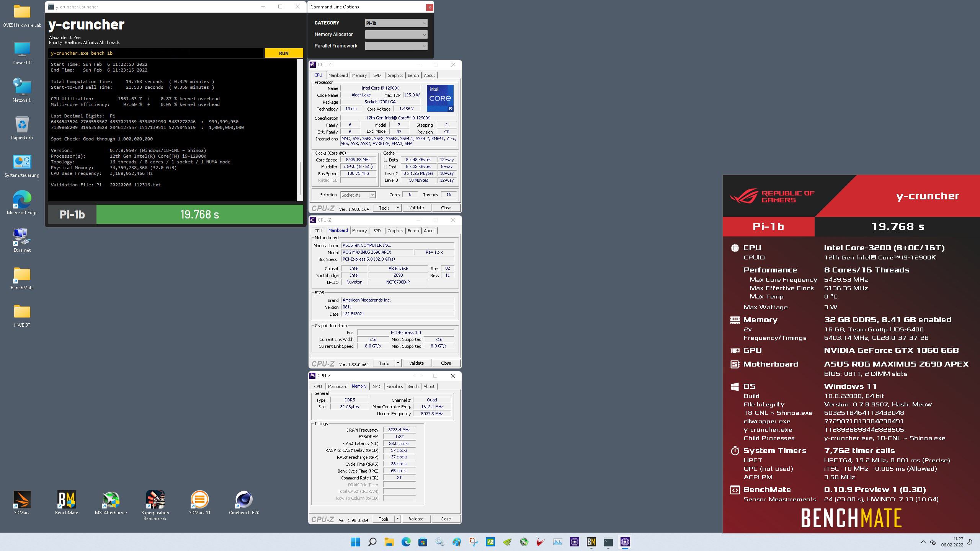Open the 3DMark desktop shortcut
Screen dimensions: 980x551
click(x=22, y=500)
